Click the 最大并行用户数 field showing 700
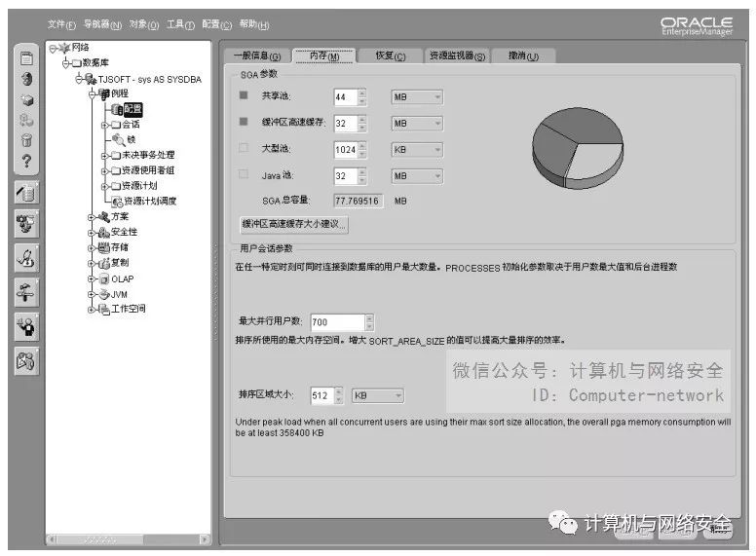The height and width of the screenshot is (556, 756). pyautogui.click(x=337, y=322)
